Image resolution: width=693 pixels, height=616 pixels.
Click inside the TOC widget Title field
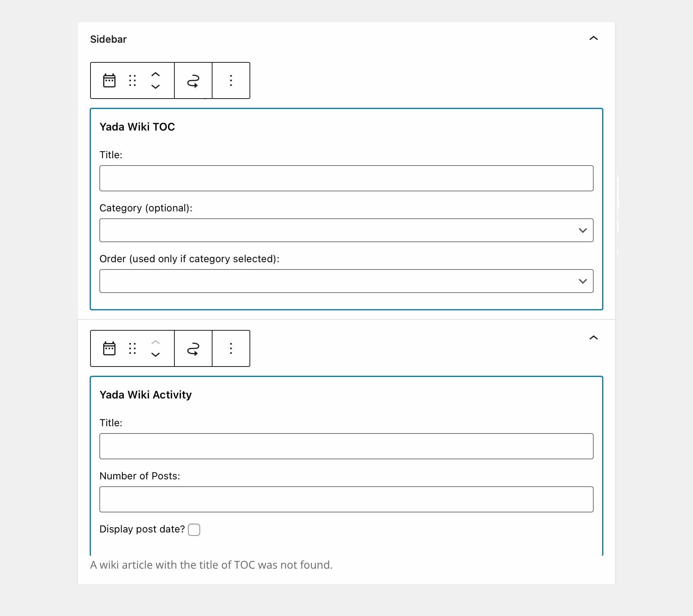(x=346, y=178)
